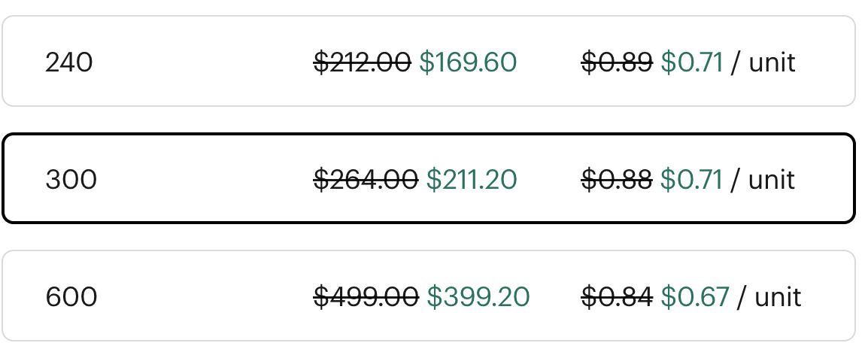The image size is (868, 352).
Task: Click the crossed-out $212.00 price
Action: point(362,62)
